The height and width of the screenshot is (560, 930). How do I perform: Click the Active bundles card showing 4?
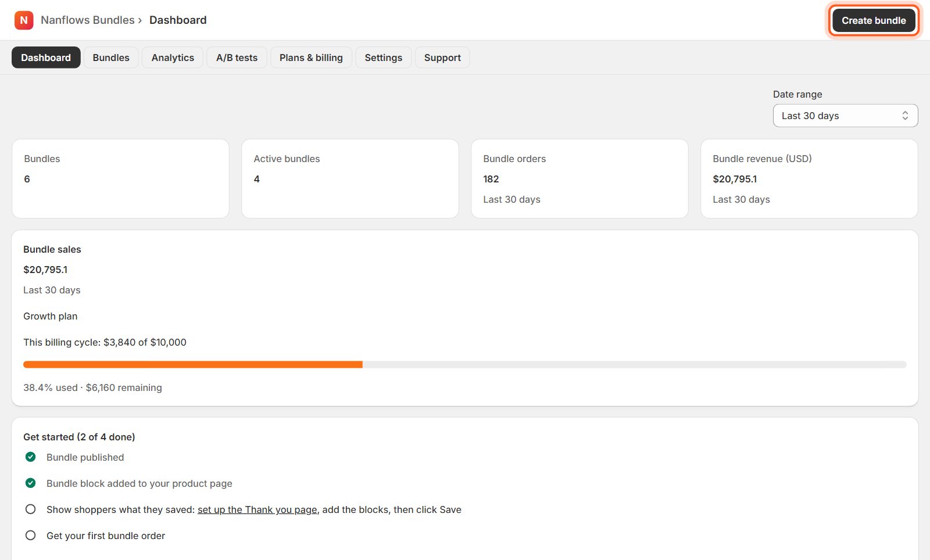pos(350,178)
